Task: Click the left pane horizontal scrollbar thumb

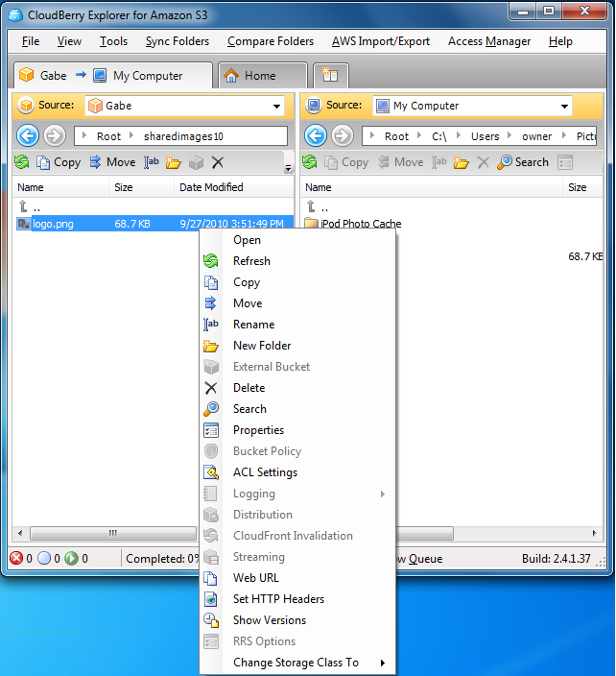Action: tap(113, 534)
